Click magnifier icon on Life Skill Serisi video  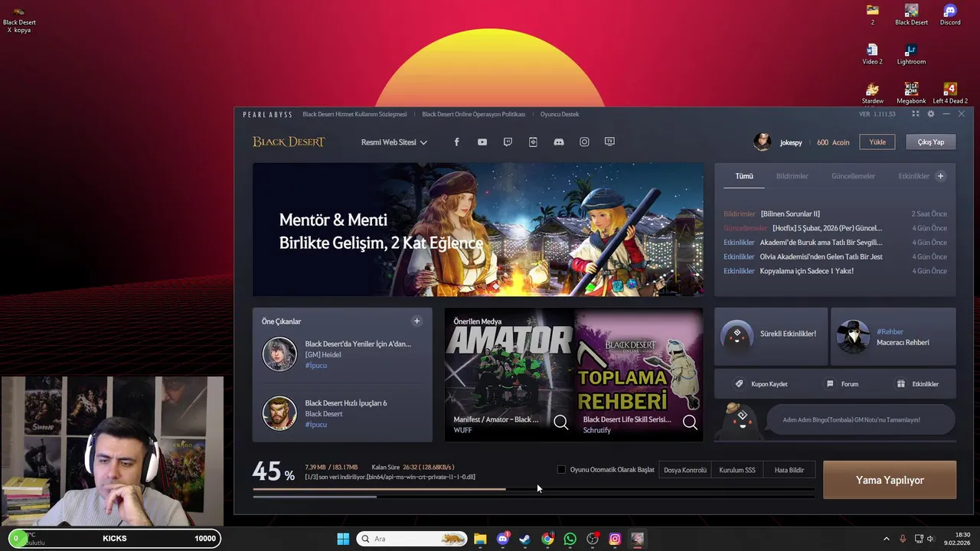click(x=690, y=422)
